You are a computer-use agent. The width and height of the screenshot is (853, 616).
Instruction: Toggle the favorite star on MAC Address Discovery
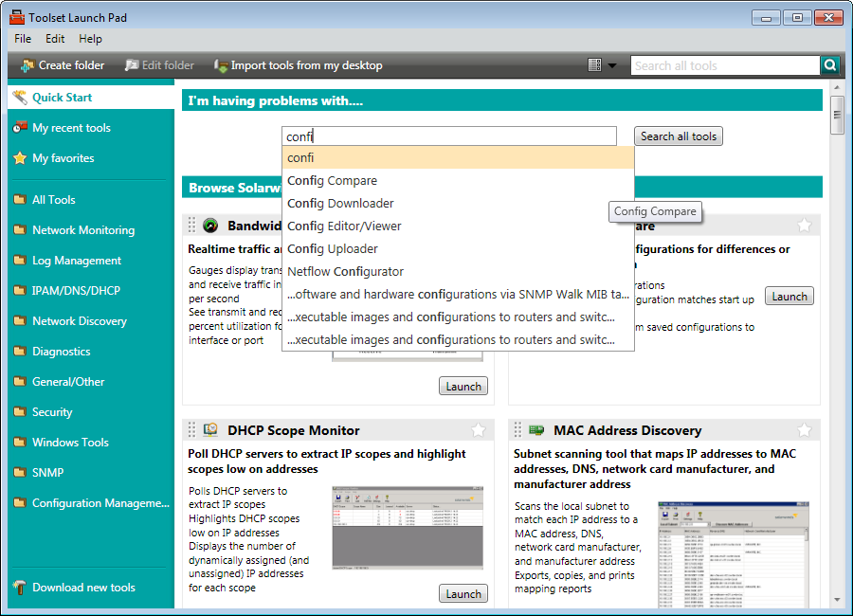point(805,428)
